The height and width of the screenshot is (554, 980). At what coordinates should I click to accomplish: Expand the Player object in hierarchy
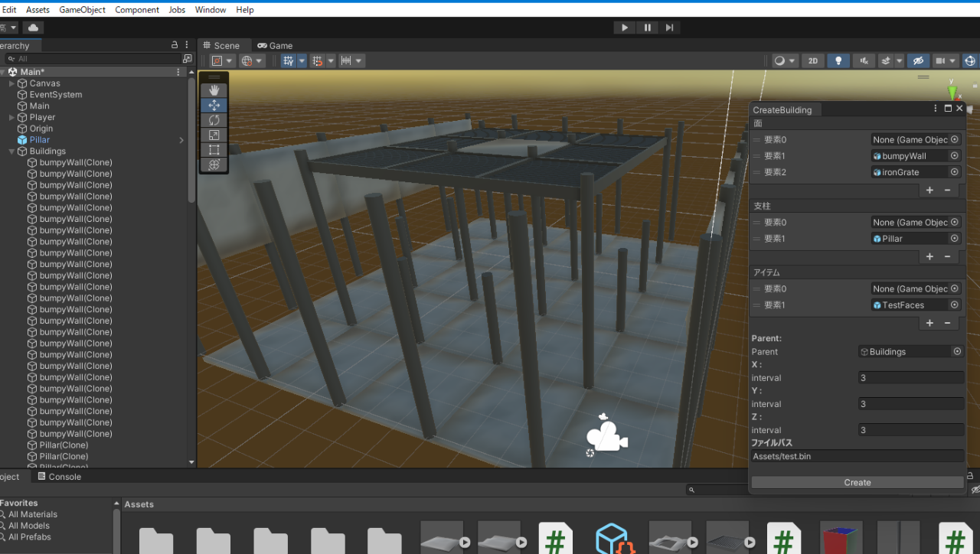[11, 118]
